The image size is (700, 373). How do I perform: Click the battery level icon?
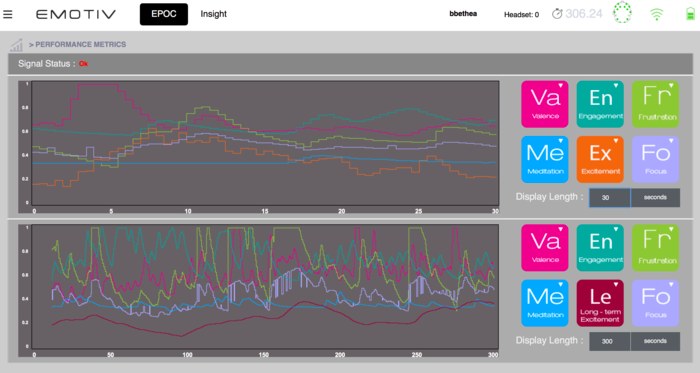click(x=690, y=14)
